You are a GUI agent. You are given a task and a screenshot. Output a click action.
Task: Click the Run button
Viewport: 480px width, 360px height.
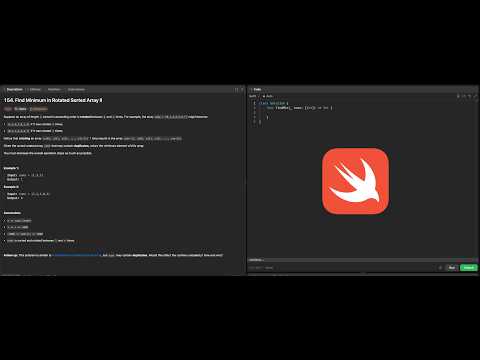coord(452,268)
